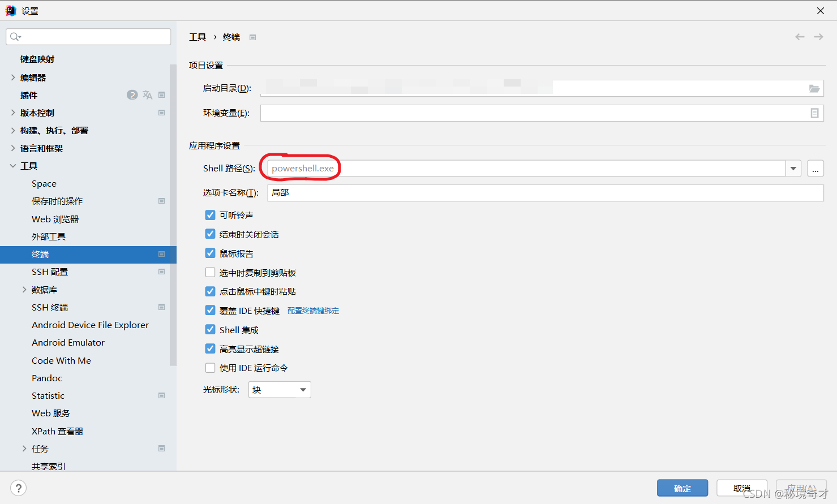Viewport: 837px width, 504px height.
Task: Open the Shell path dropdown arrow
Action: point(793,169)
